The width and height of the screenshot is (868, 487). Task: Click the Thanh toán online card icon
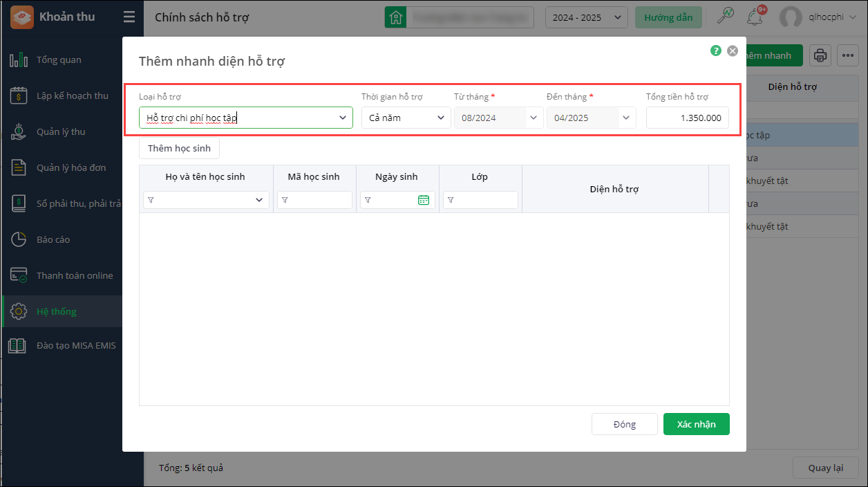19,275
